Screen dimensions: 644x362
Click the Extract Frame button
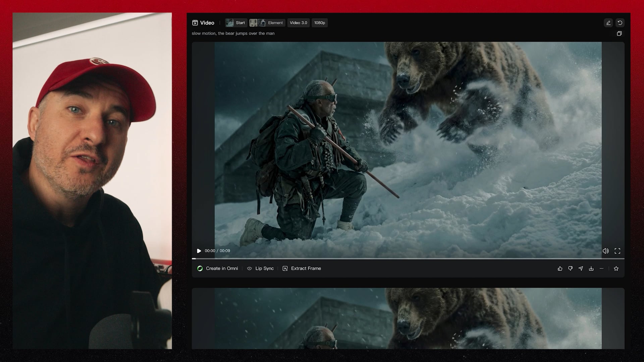(x=302, y=268)
